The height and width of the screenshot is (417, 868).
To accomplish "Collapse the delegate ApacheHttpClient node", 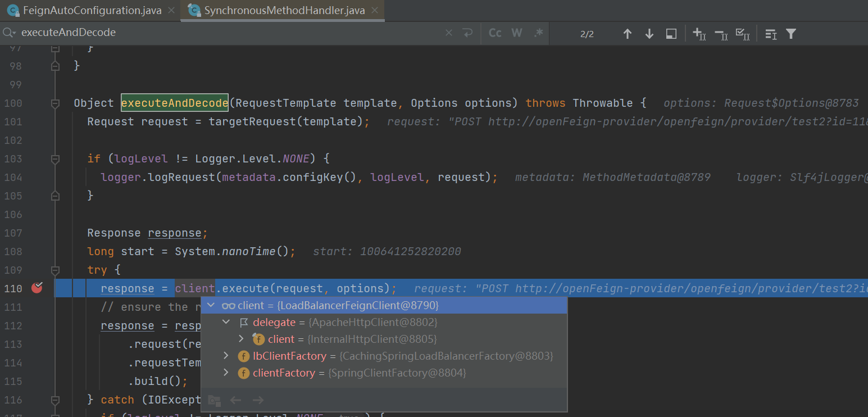I will point(226,322).
